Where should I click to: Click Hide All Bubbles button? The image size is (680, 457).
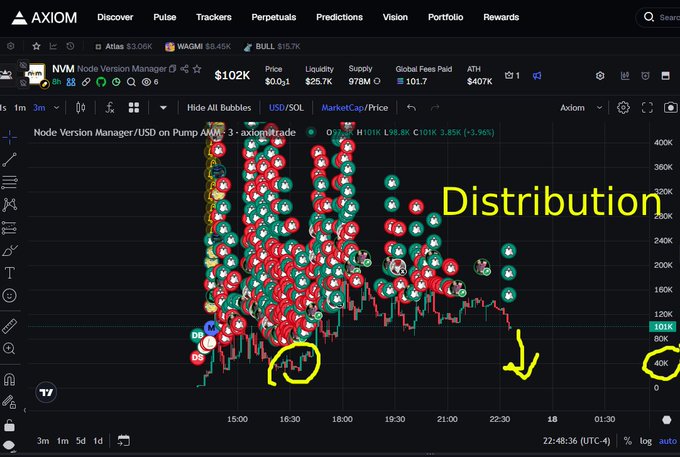[219, 108]
